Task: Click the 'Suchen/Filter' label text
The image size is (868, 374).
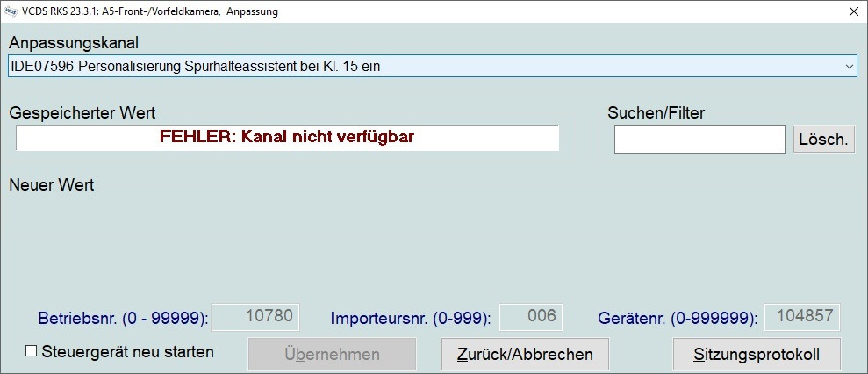Action: pos(656,112)
